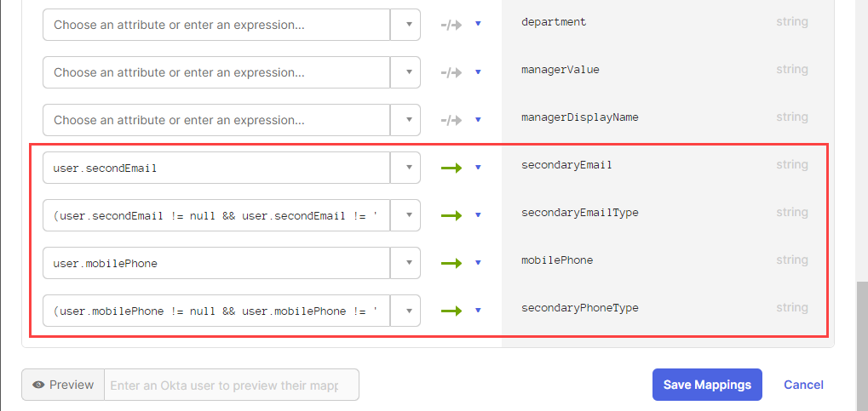868x411 pixels.
Task: Click the gray do-not-map arrow for managerValue
Action: 451,72
